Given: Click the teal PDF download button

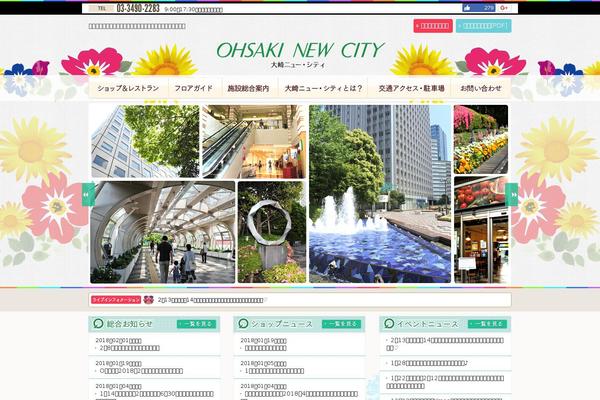Looking at the screenshot, I should click(484, 26).
